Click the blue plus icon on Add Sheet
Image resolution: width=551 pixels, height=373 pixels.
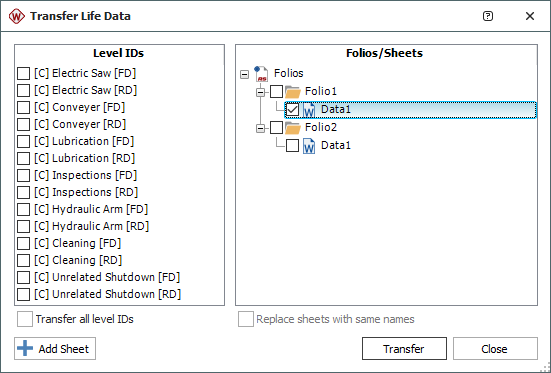[x=25, y=348]
